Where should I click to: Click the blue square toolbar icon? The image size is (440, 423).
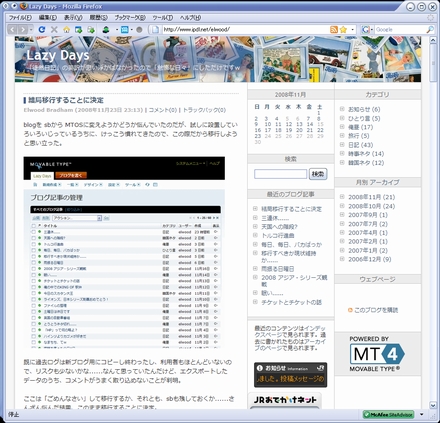125,30
